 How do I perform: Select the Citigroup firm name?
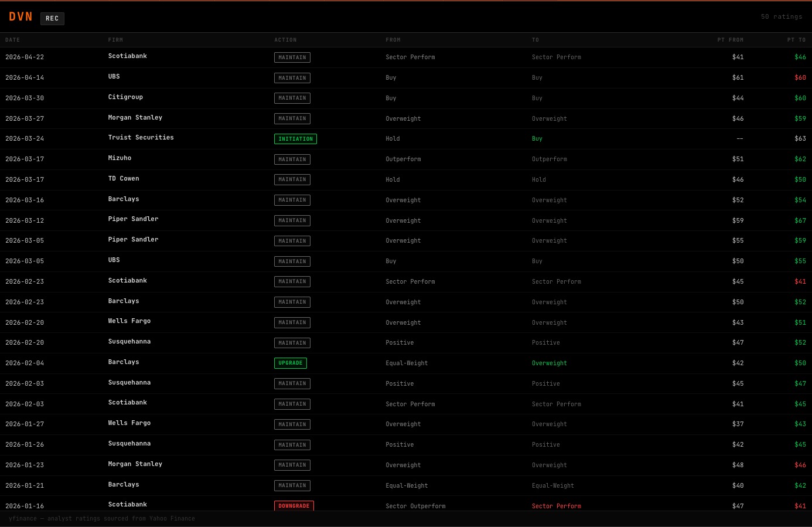click(x=125, y=97)
